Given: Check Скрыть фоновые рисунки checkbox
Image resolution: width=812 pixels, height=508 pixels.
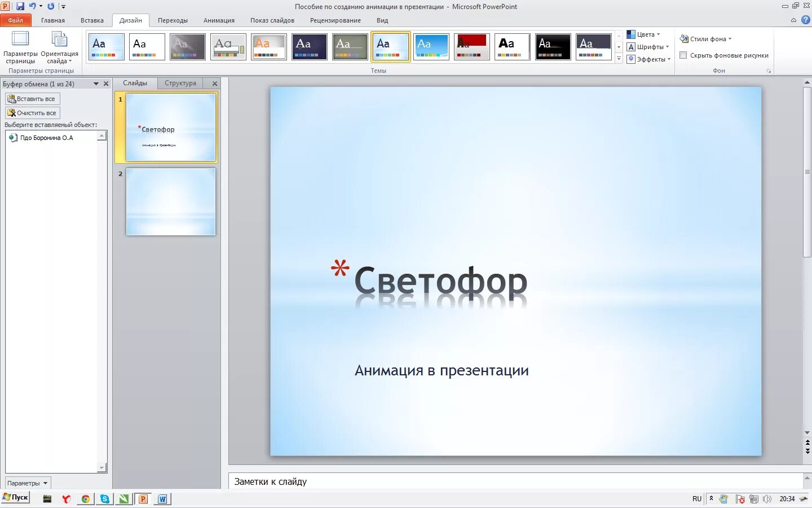Looking at the screenshot, I should point(683,55).
